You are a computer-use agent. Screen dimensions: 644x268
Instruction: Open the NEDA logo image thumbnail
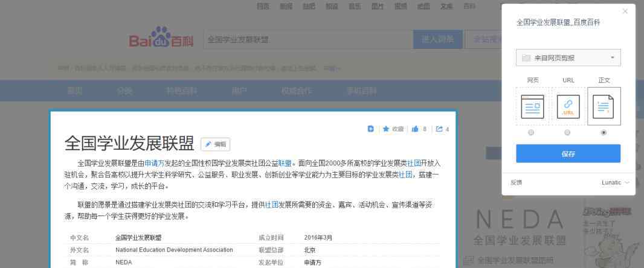[519, 226]
